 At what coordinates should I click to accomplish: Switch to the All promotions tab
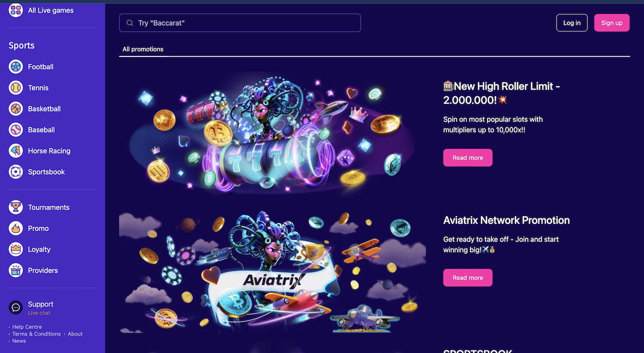pyautogui.click(x=143, y=49)
